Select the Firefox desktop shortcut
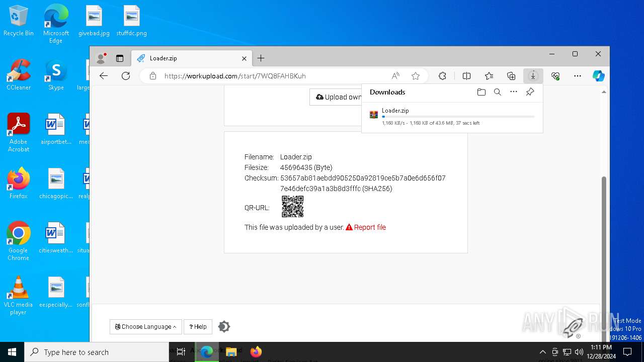Image resolution: width=644 pixels, height=362 pixels. pyautogui.click(x=19, y=184)
